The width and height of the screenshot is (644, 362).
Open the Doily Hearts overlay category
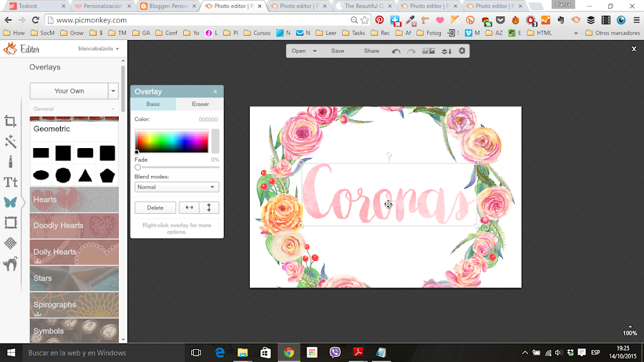click(74, 252)
